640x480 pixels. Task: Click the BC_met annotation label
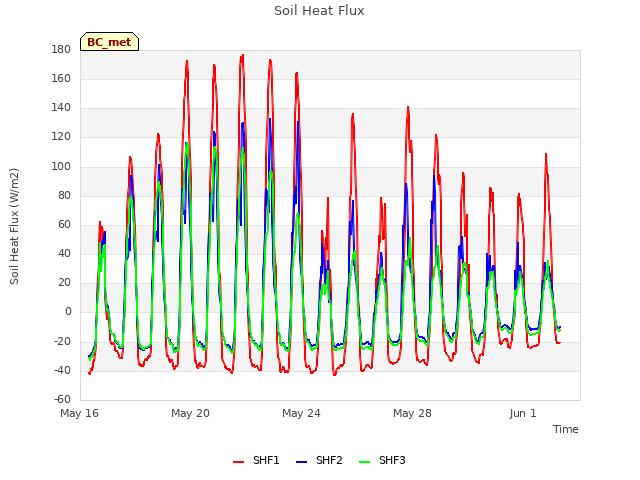tap(109, 42)
